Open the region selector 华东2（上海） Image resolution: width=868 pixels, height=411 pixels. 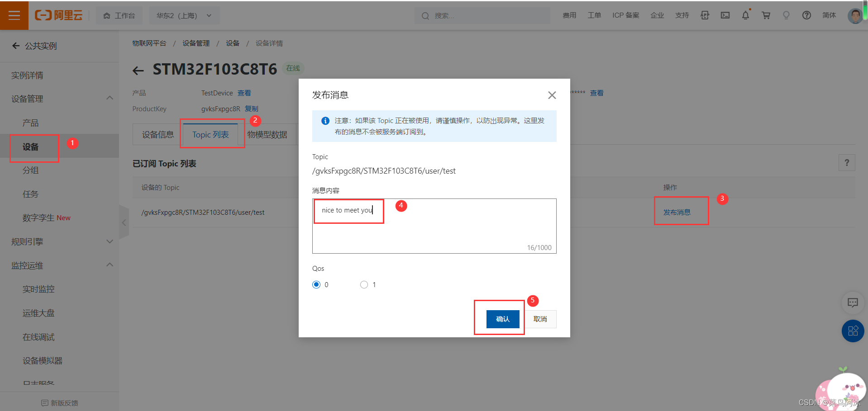click(184, 15)
